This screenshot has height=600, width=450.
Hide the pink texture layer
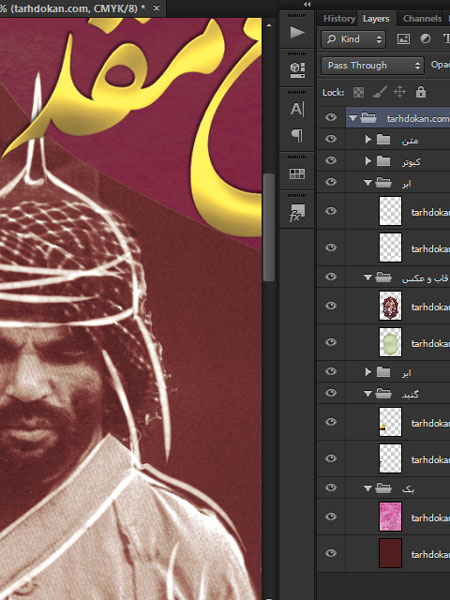(331, 516)
